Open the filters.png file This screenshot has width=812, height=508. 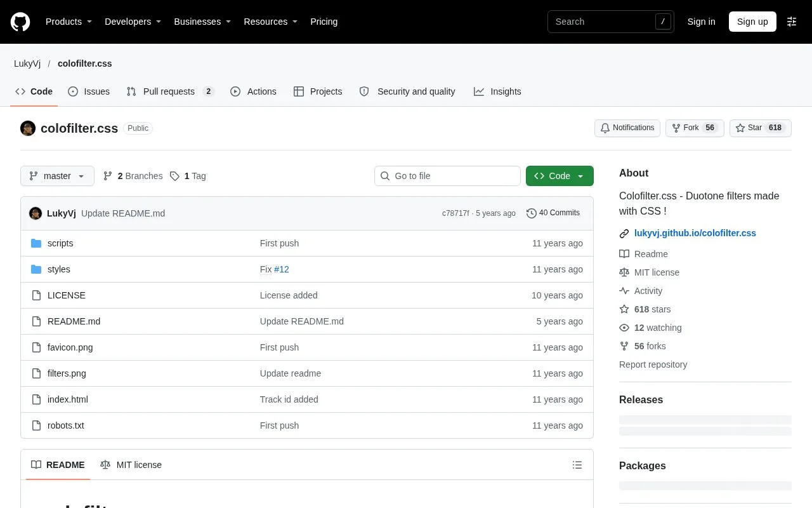pos(67,373)
